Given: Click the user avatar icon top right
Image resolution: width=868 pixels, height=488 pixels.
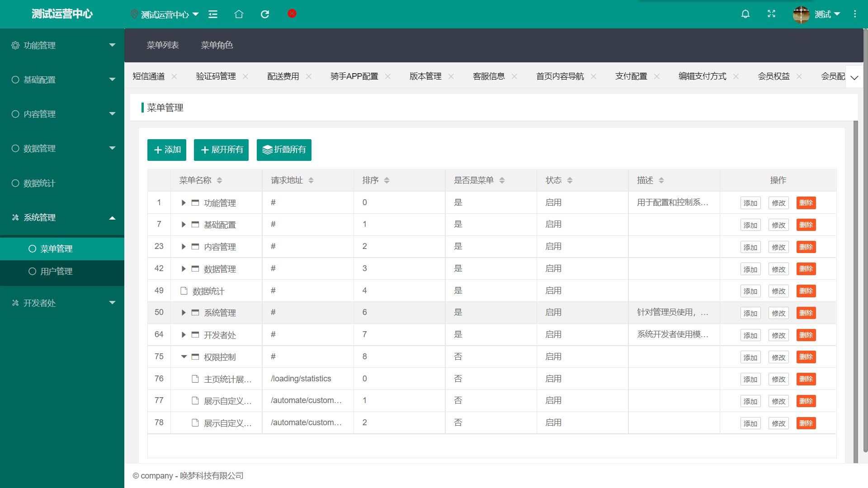Looking at the screenshot, I should [802, 14].
